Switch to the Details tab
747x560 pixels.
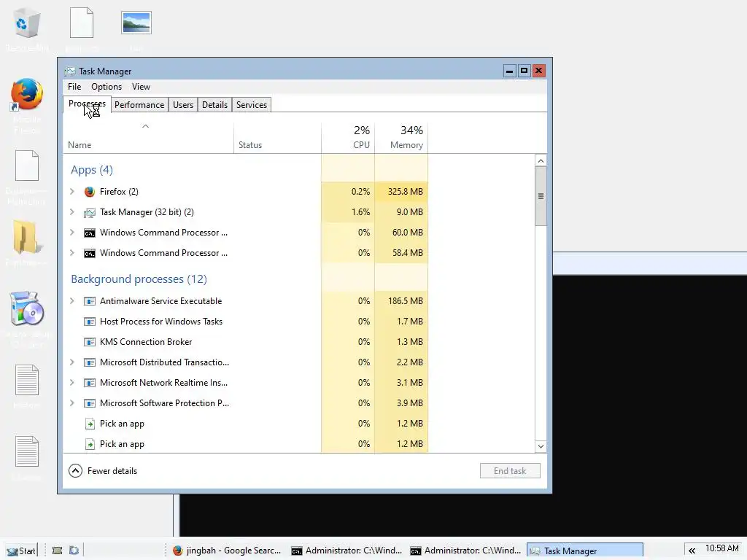[x=214, y=105]
